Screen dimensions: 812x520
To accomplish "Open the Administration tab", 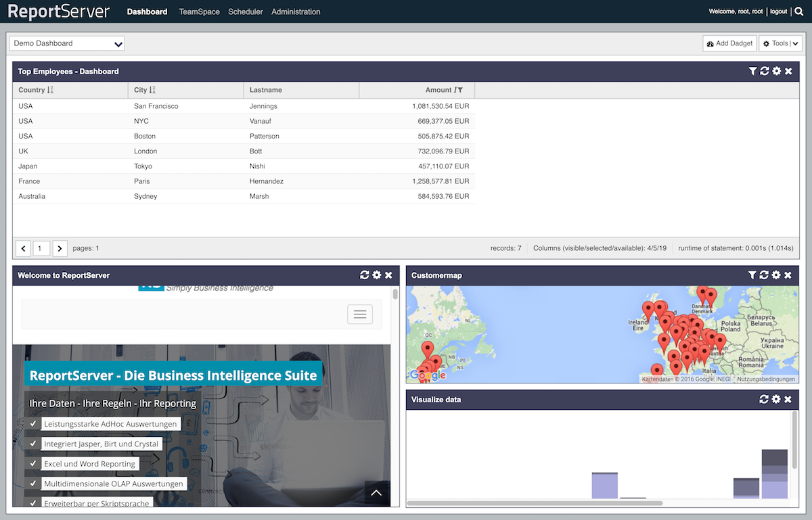I will coord(296,11).
